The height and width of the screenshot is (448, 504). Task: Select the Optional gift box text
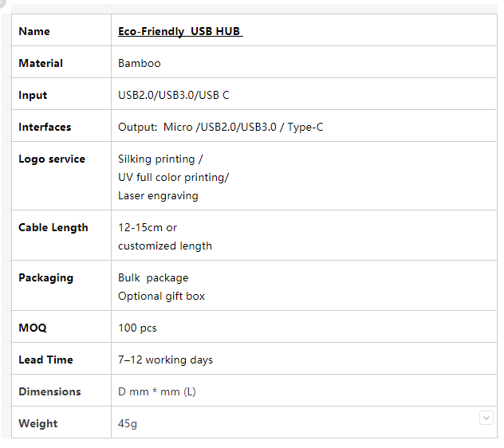(x=161, y=296)
